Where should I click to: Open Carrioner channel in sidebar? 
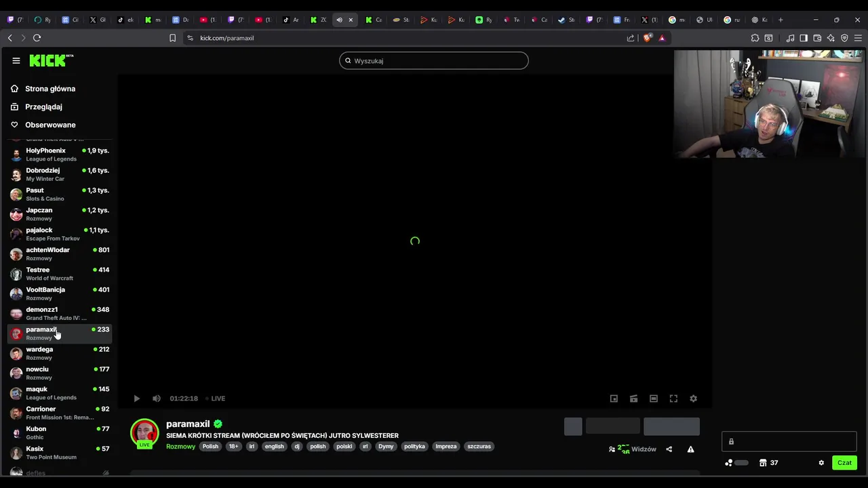60,413
